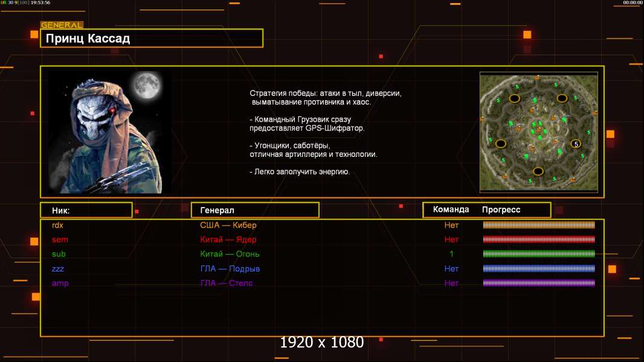Select player nickname 'rdx'
The image size is (644, 362).
click(57, 225)
